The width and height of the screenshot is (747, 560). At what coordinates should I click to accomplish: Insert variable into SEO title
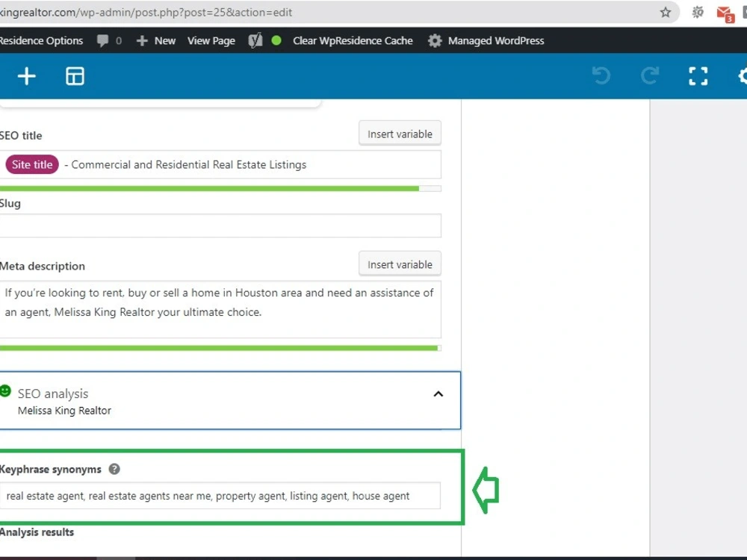pos(400,134)
